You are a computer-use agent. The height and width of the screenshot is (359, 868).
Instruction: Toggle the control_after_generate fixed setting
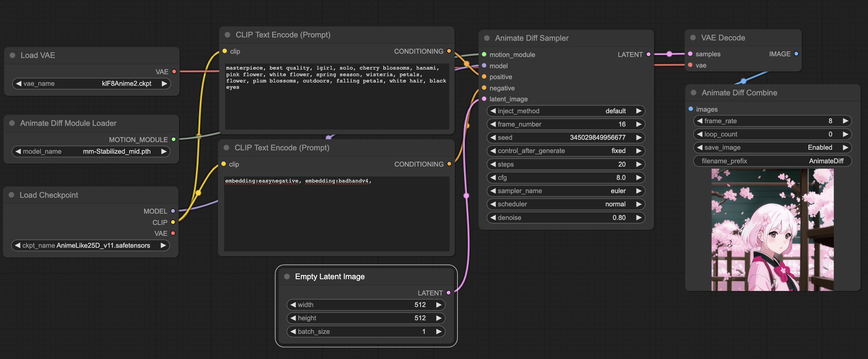[x=565, y=151]
